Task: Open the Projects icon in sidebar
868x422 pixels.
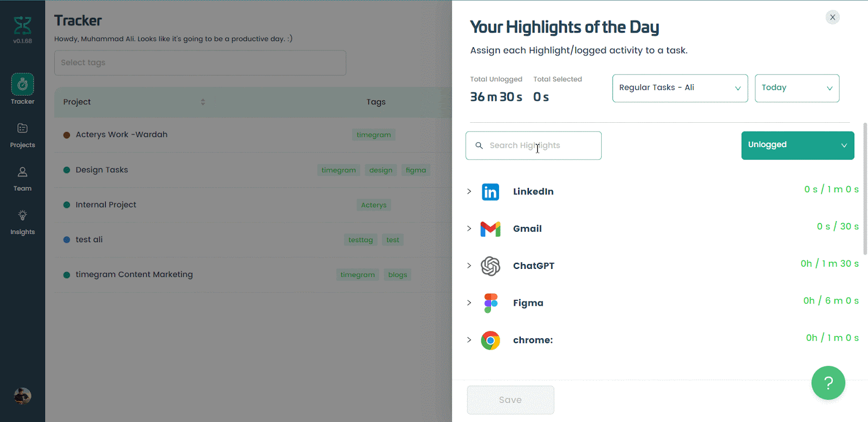Action: pos(22,128)
